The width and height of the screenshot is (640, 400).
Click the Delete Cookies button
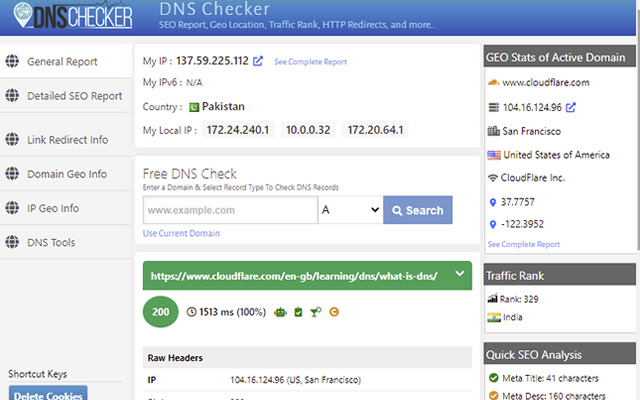[48, 393]
